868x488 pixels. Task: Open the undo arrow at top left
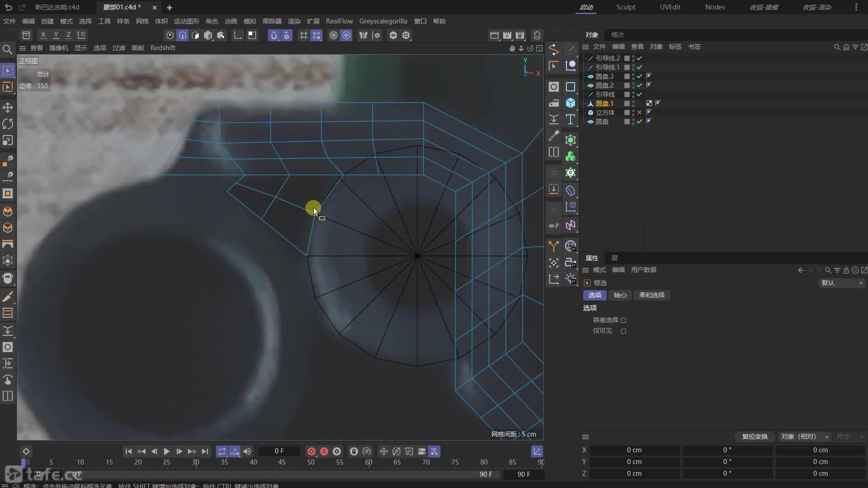[x=8, y=7]
